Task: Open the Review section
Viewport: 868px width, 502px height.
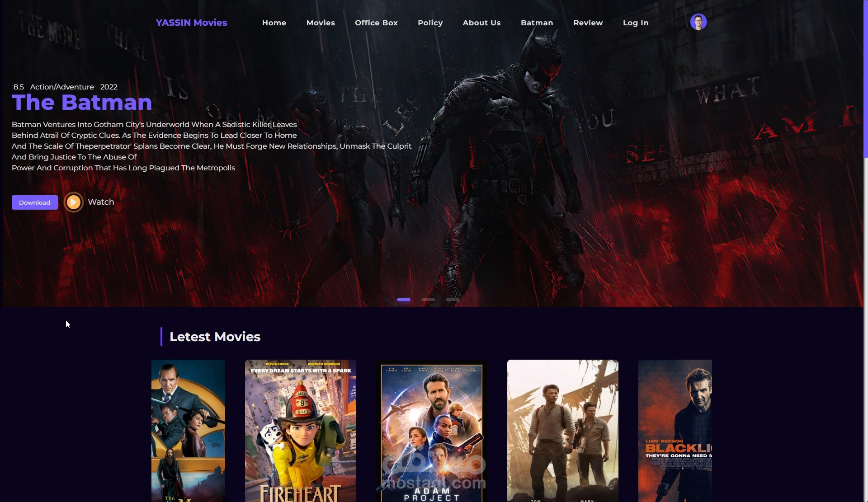Action: tap(588, 23)
